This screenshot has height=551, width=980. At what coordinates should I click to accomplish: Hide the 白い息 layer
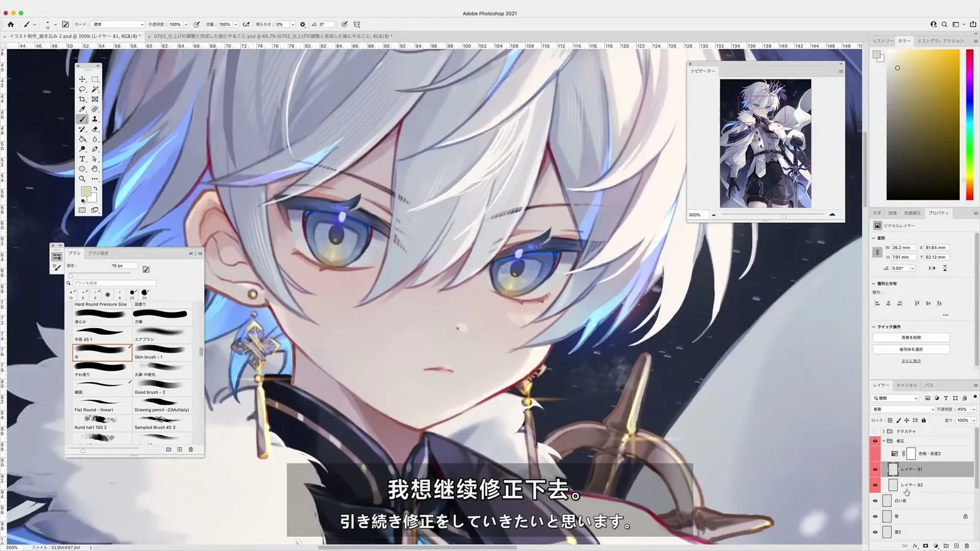pyautogui.click(x=875, y=501)
